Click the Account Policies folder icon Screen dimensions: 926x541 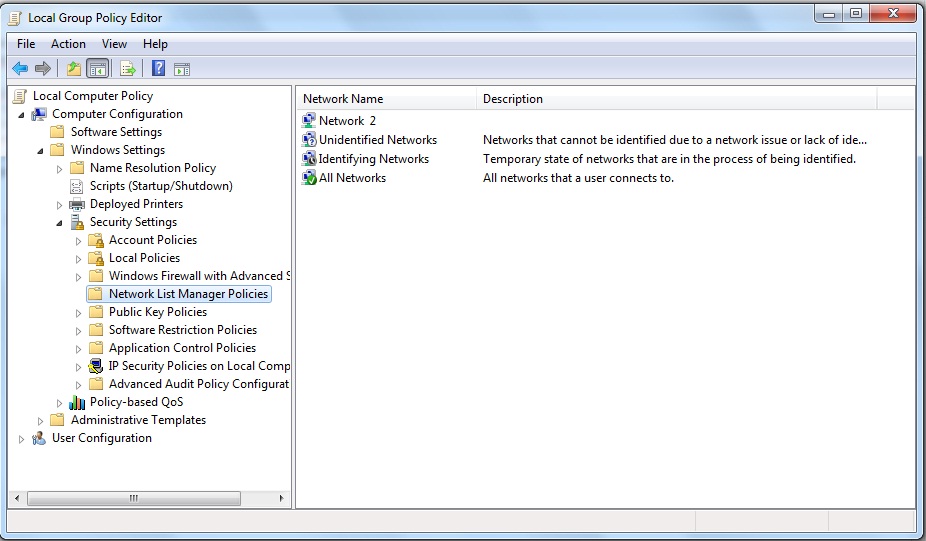(x=96, y=240)
